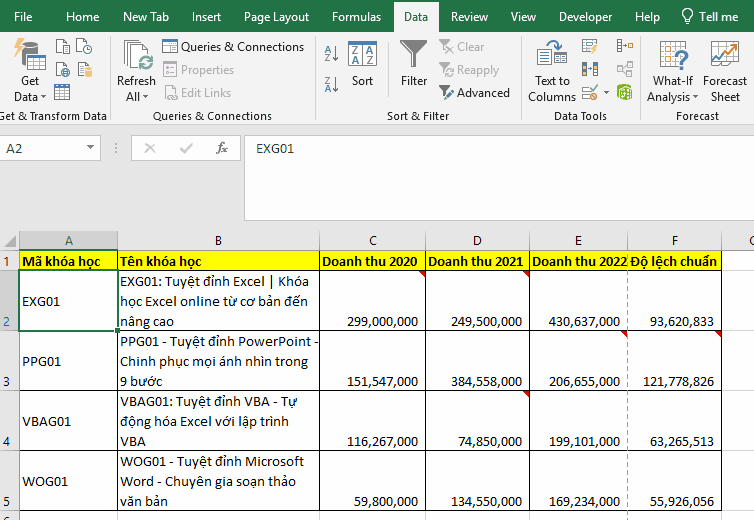Switch to the Home tab
This screenshot has height=520, width=754.
pyautogui.click(x=83, y=17)
